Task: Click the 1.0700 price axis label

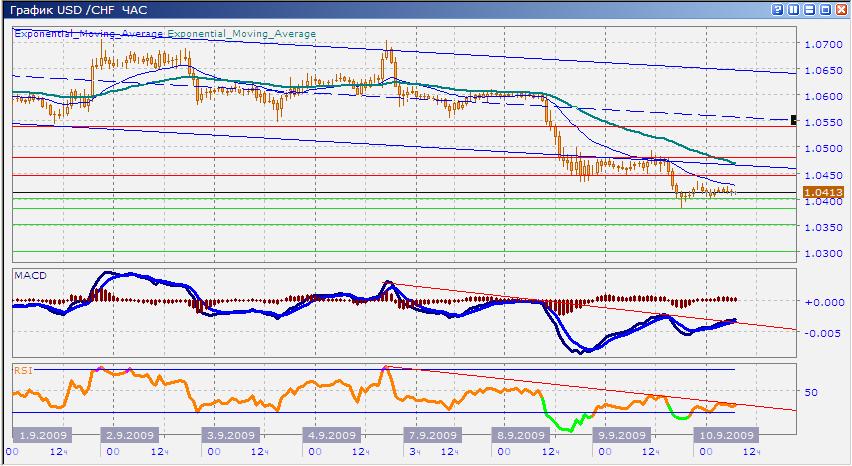Action: point(821,44)
